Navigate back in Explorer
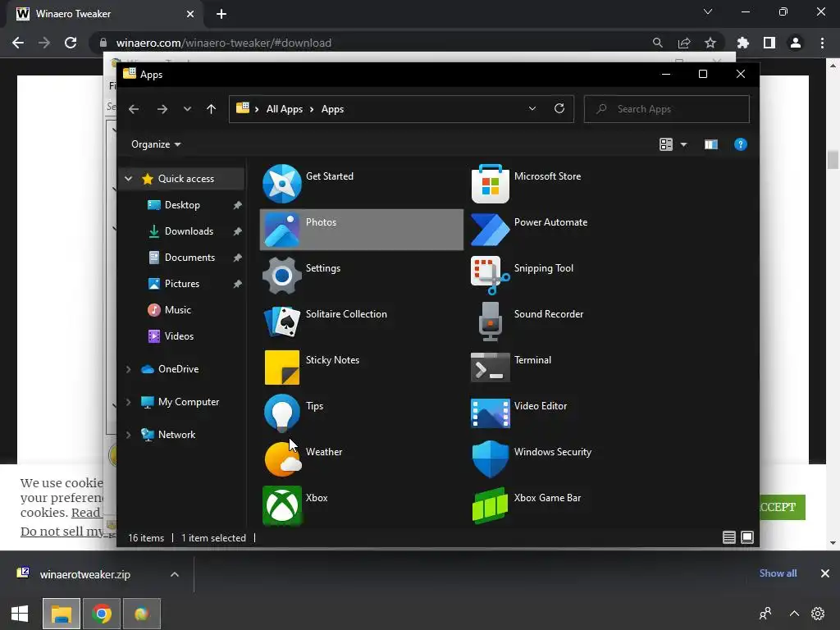The height and width of the screenshot is (630, 840). 134,109
